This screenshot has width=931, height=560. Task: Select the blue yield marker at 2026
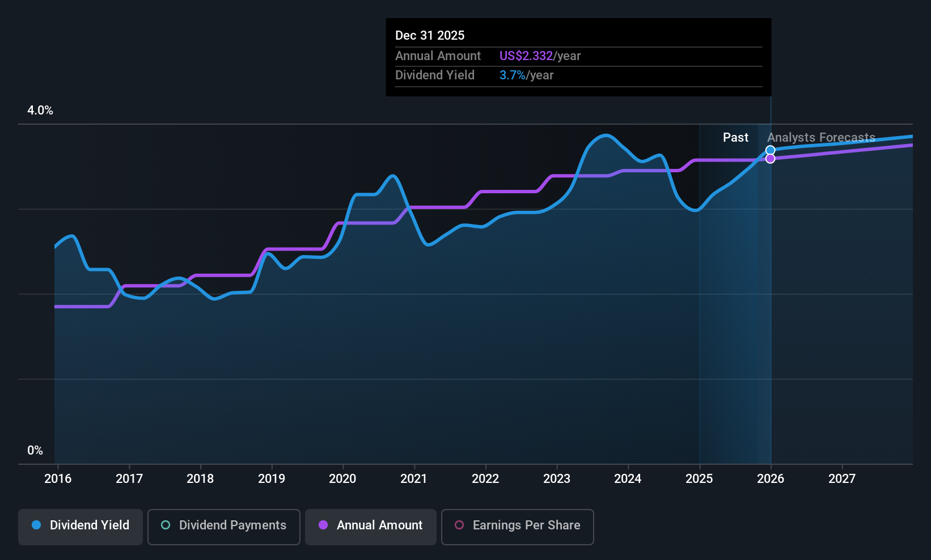pos(771,150)
